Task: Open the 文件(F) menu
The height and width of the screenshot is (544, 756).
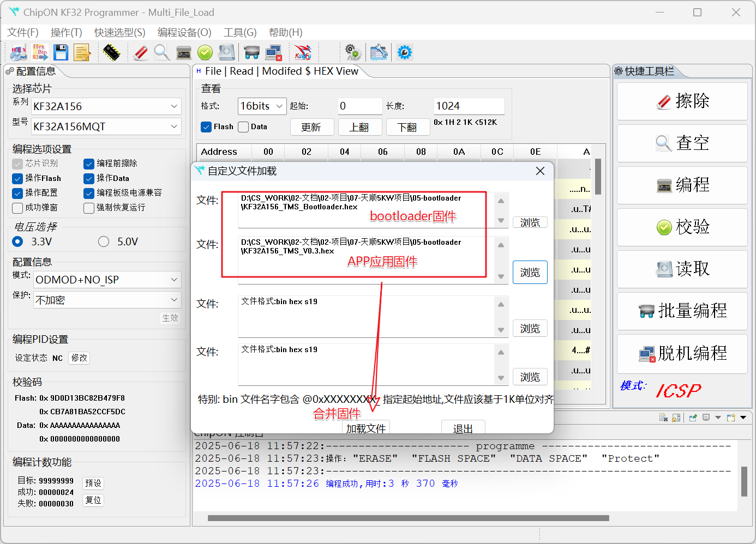Action: pos(23,33)
